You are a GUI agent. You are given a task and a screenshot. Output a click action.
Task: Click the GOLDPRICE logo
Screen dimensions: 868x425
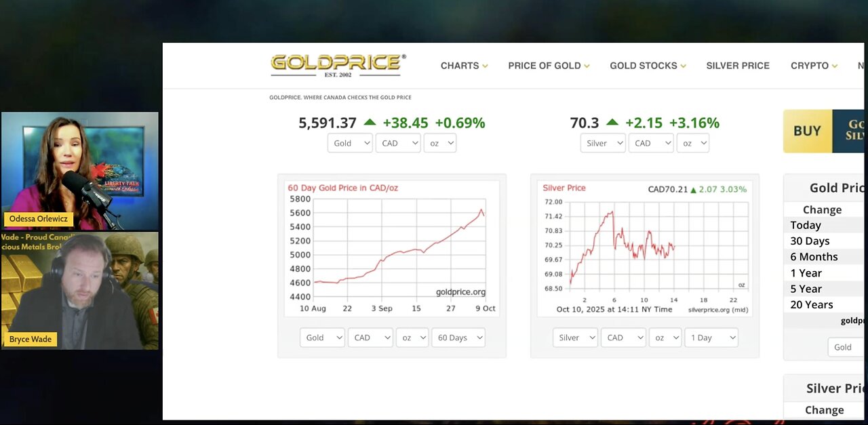(x=338, y=65)
